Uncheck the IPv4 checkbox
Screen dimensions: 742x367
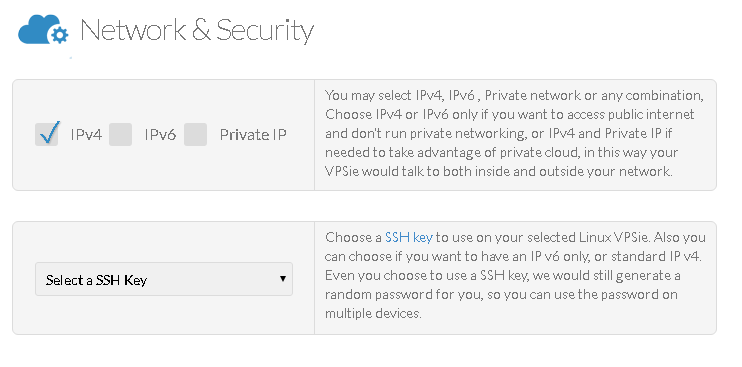[46, 135]
